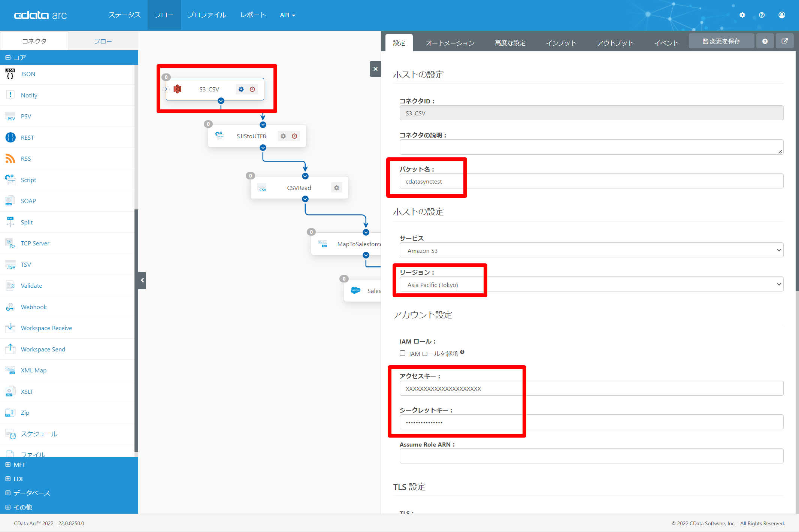799x532 pixels.
Task: Open the リージョン dropdown
Action: tap(591, 284)
